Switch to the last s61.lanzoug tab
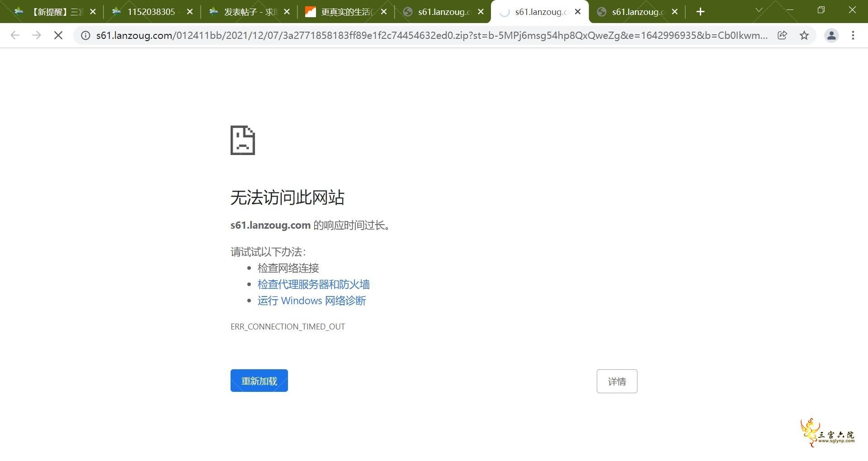 pos(638,12)
